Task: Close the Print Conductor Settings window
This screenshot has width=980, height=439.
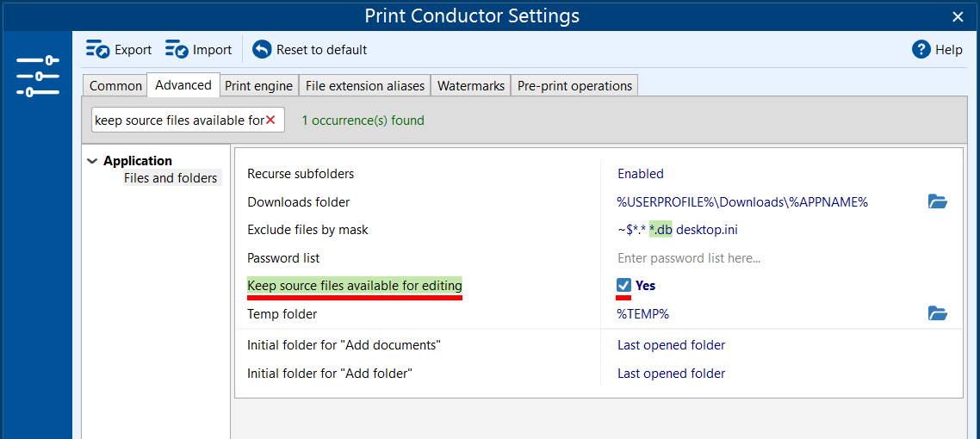Action: click(x=958, y=16)
